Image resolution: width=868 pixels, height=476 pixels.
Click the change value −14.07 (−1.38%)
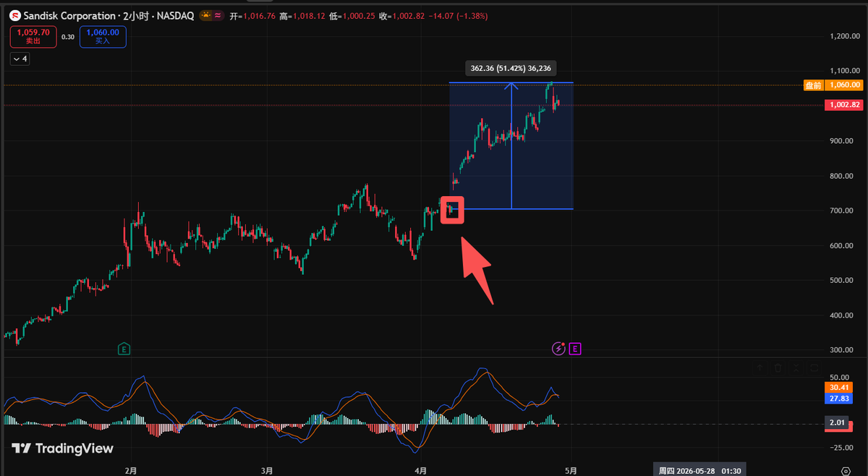[x=459, y=16]
